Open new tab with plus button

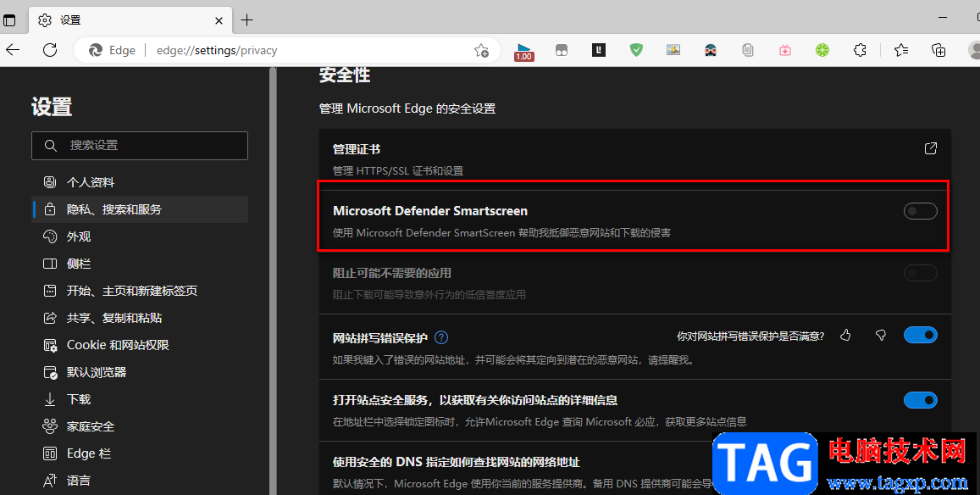tap(246, 20)
